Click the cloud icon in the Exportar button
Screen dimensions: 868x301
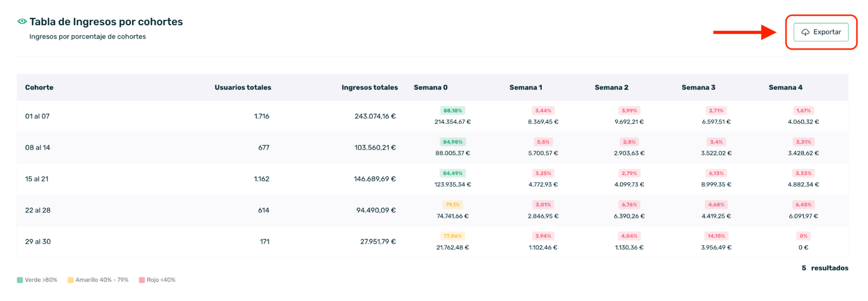click(x=805, y=32)
